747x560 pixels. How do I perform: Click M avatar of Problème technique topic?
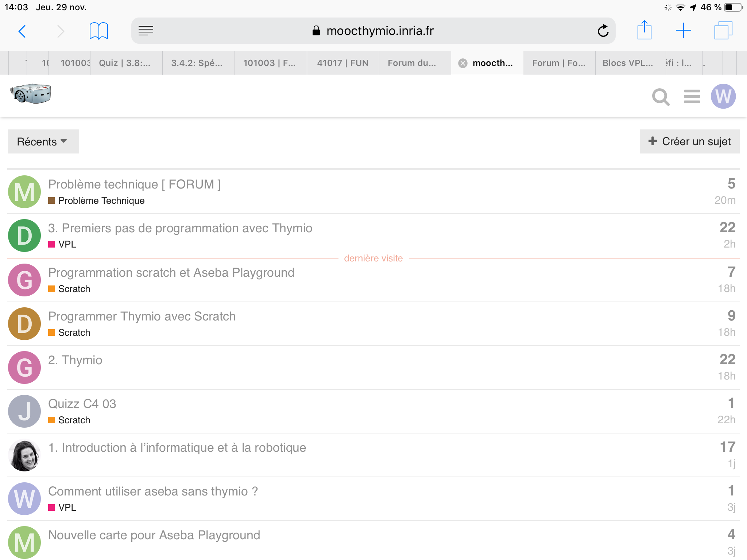[x=24, y=192]
